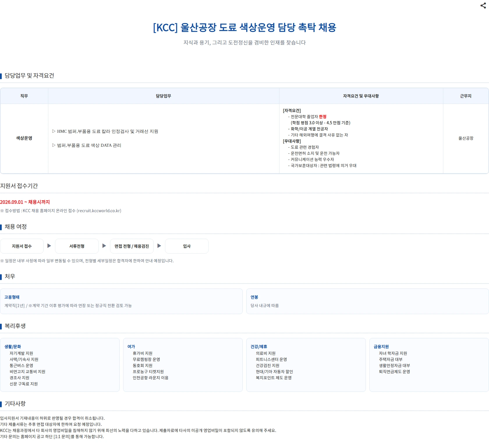489x448 pixels.
Task: Click the [우대사항] label
Action: click(x=292, y=141)
